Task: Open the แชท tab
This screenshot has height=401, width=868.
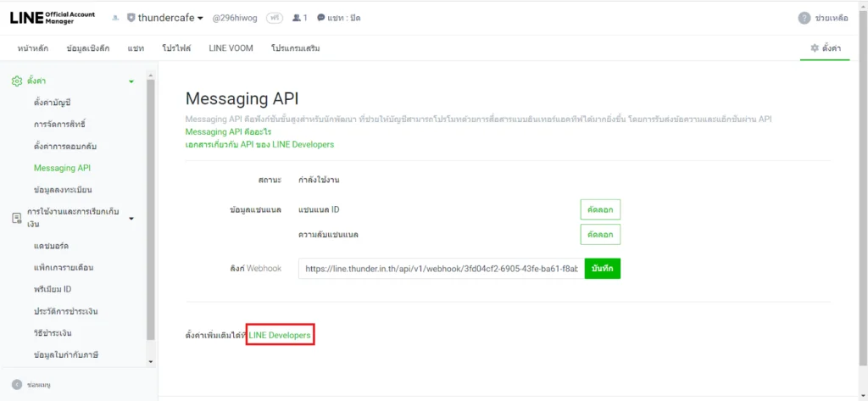Action: [136, 48]
